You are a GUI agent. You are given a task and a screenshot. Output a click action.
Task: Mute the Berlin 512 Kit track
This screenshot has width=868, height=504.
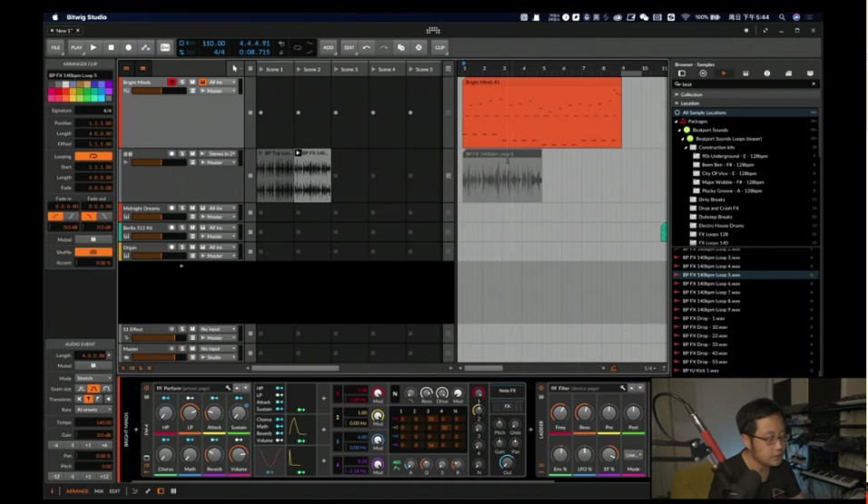192,228
